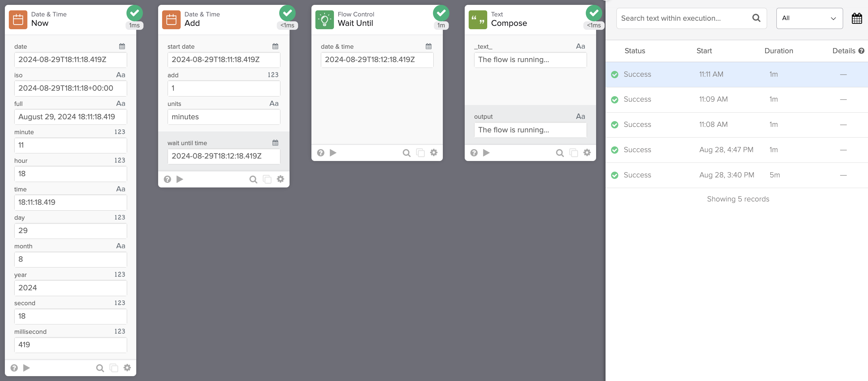Click the search magnifier in execution search box
This screenshot has width=868, height=381.
tap(756, 18)
